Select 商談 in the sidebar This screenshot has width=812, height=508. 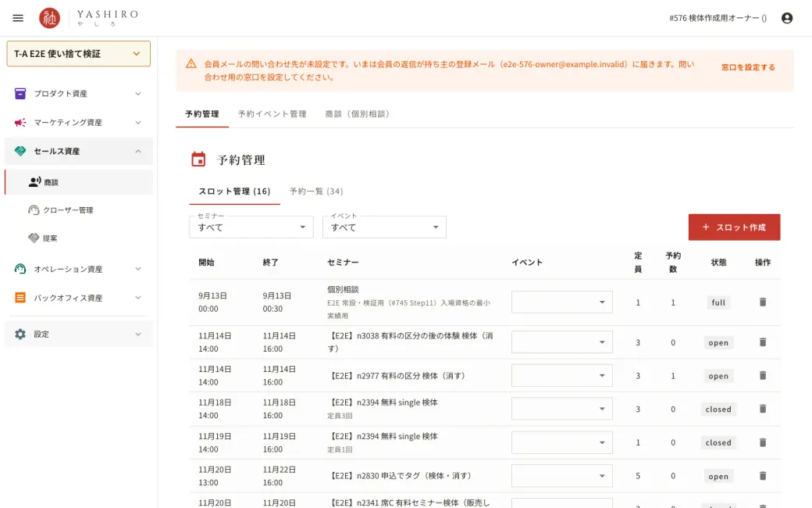tap(79, 182)
